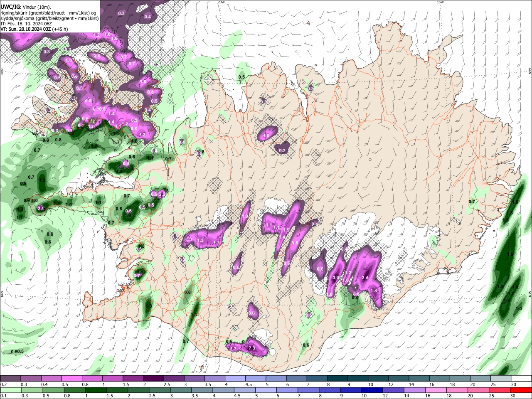Click the '2.3' value near the south coast
532x399 pixels.
click(x=251, y=348)
